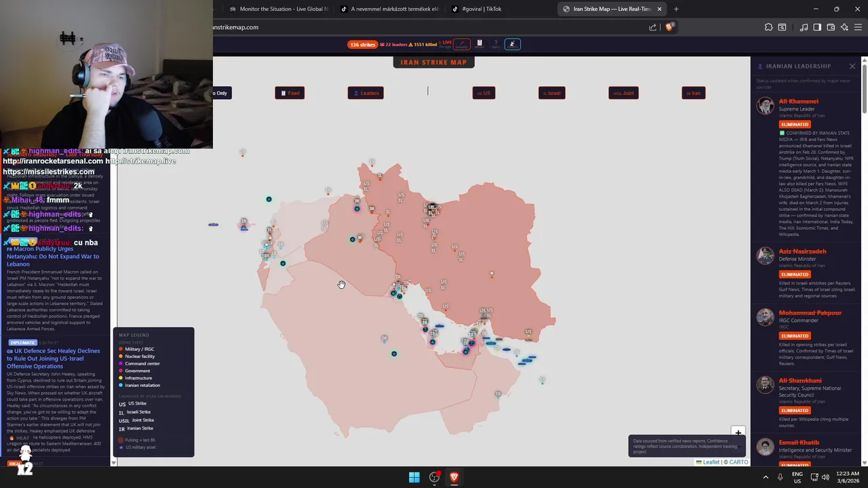Open the Leo AI sparkle icon
The image size is (868, 488).
pyautogui.click(x=844, y=27)
